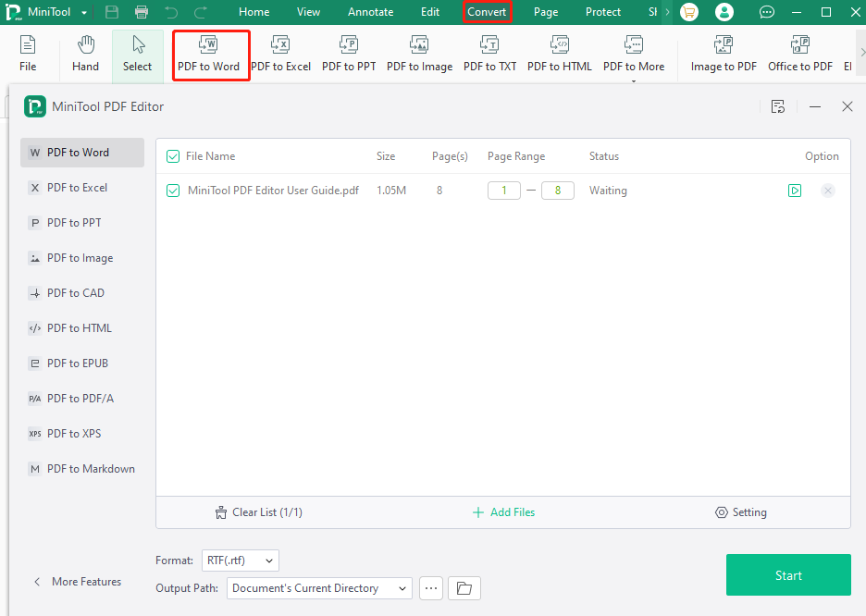Click Add Files
This screenshot has width=866, height=616.
click(503, 512)
